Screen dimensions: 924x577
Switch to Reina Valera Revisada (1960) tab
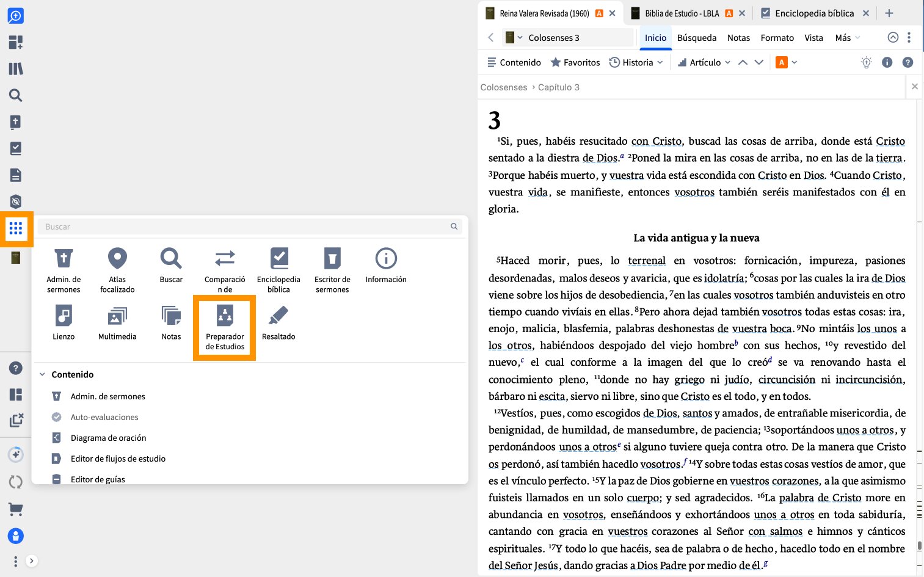544,13
